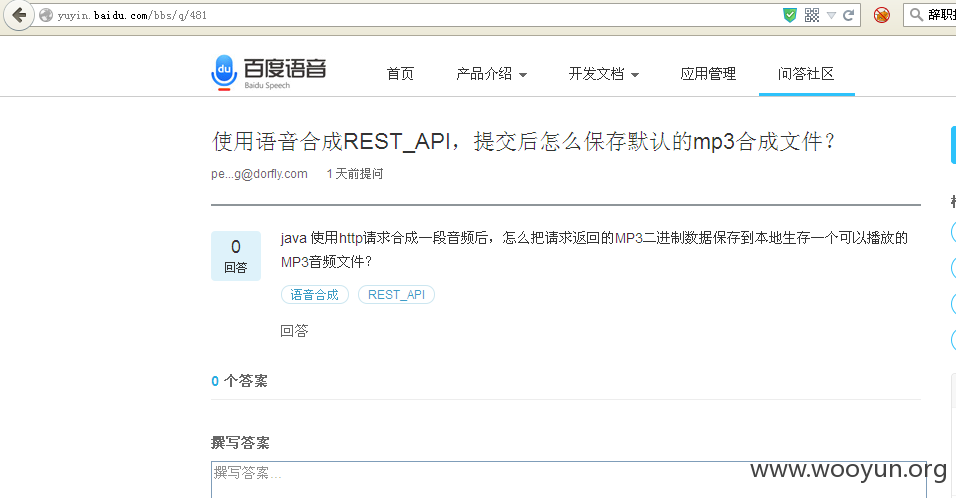This screenshot has height=498, width=956.
Task: Click the red blocked extension icon
Action: tap(882, 15)
